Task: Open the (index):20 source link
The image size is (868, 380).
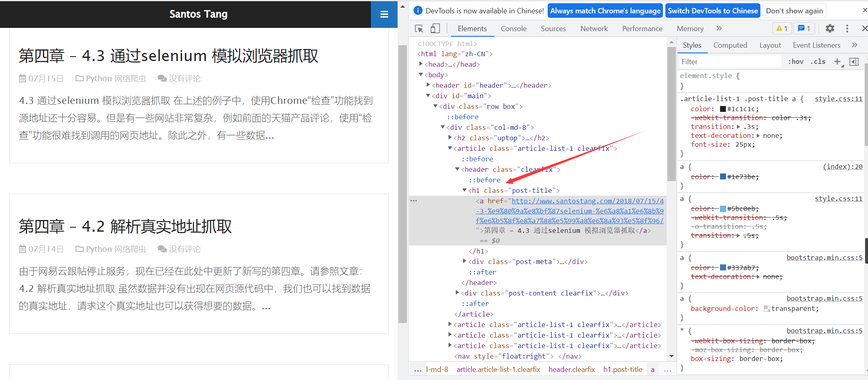Action: coord(843,167)
